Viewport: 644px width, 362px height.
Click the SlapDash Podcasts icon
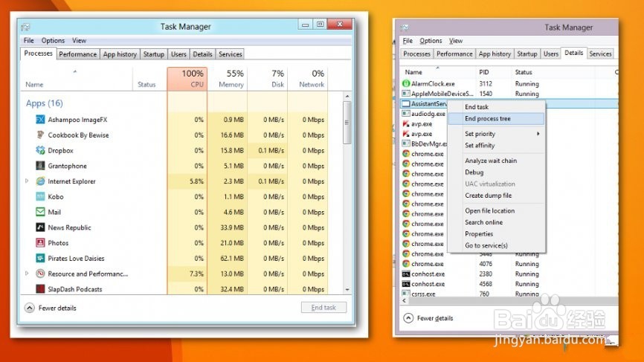(40, 289)
